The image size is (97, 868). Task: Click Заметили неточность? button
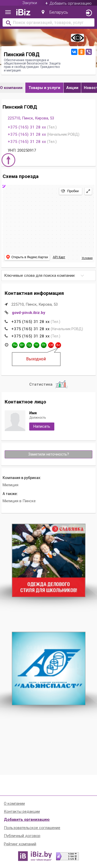tap(48, 454)
